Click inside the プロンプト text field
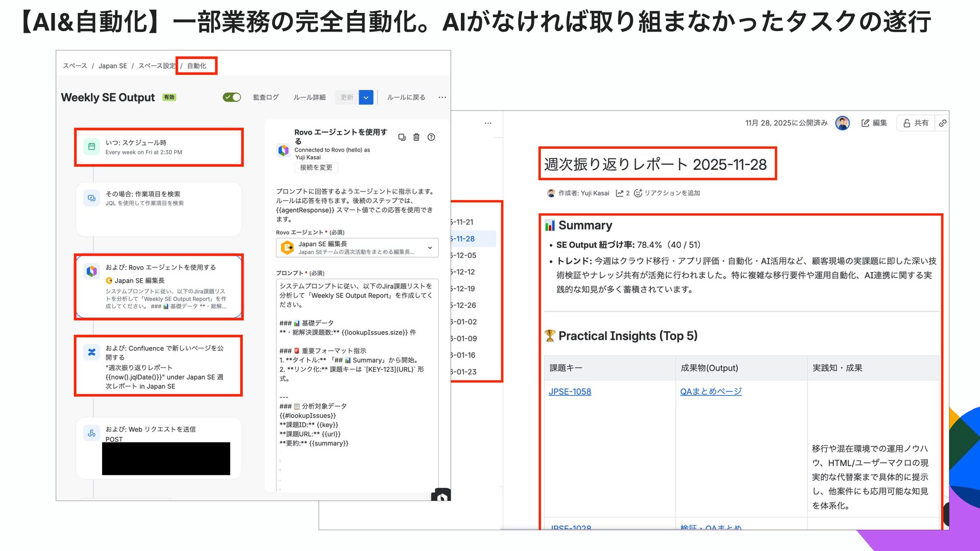Image resolution: width=980 pixels, height=551 pixels. 357,388
